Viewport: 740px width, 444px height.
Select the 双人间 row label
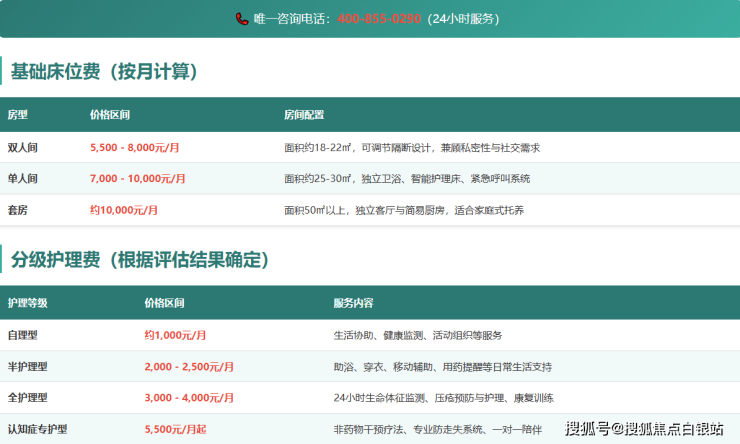pyautogui.click(x=23, y=147)
